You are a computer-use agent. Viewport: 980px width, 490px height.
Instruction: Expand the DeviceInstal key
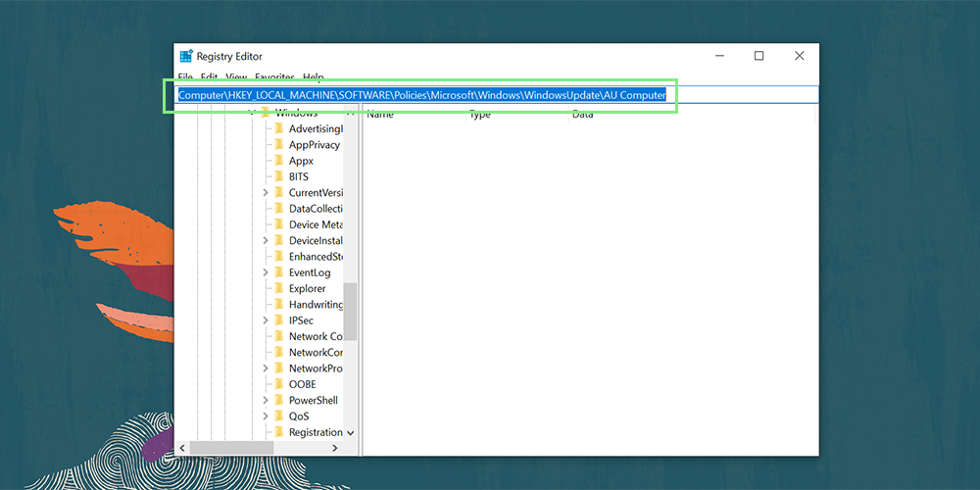click(266, 241)
